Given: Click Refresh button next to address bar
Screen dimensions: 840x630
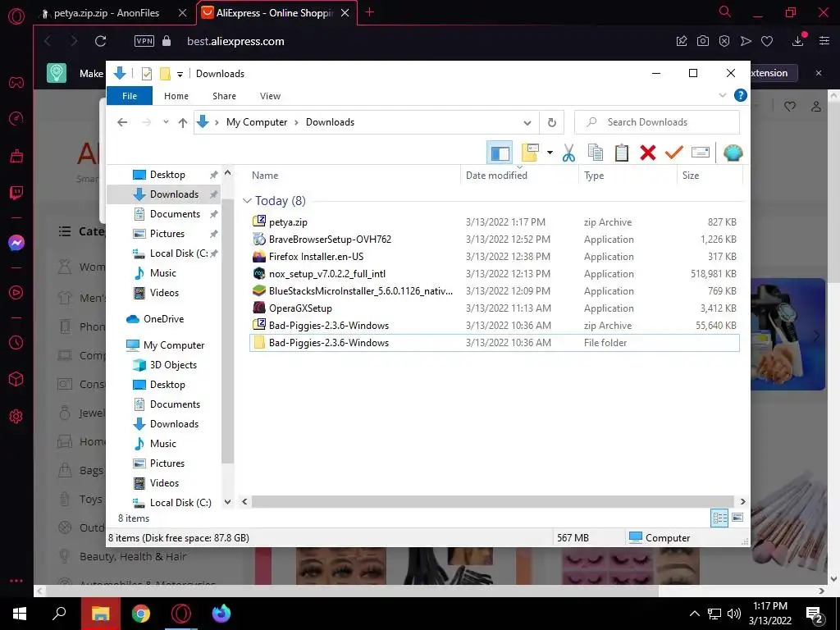Looking at the screenshot, I should 552,123.
